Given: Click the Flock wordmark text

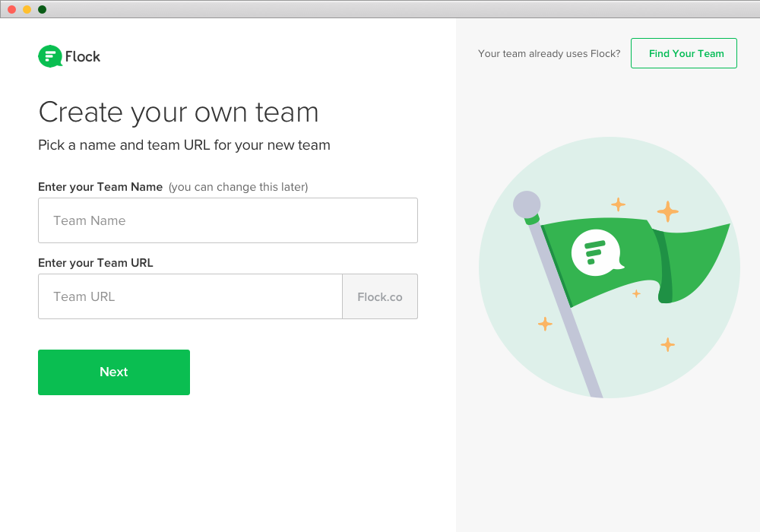Looking at the screenshot, I should (83, 57).
